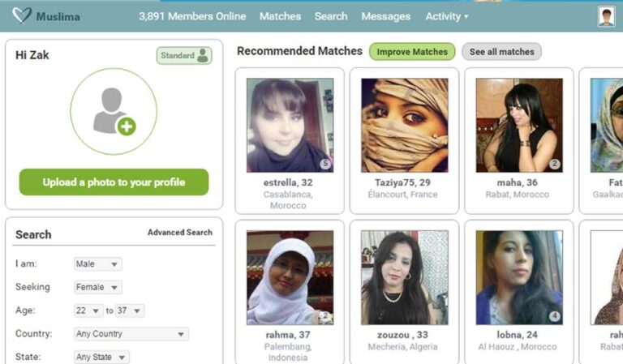
Task: Expand the Seeking Female dropdown
Action: click(97, 287)
